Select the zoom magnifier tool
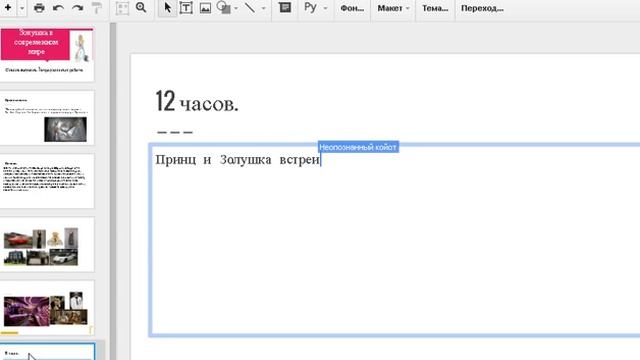 click(141, 8)
